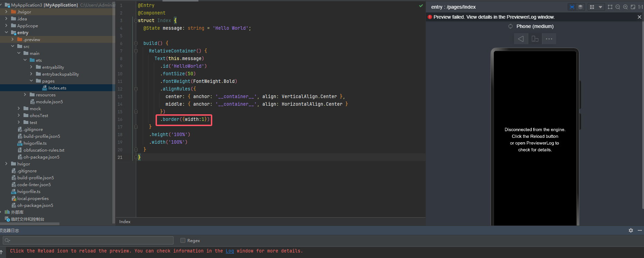Open code-linter.json5 file

click(34, 185)
